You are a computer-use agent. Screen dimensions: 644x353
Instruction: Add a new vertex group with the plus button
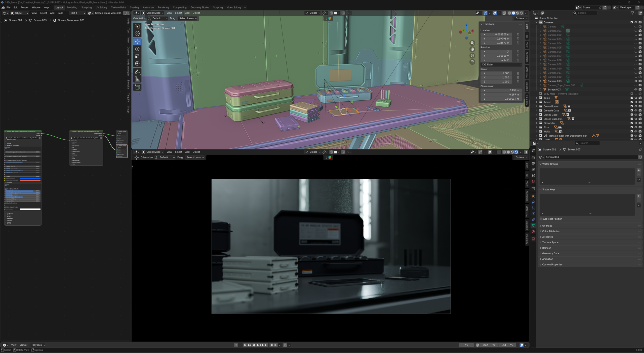point(638,170)
